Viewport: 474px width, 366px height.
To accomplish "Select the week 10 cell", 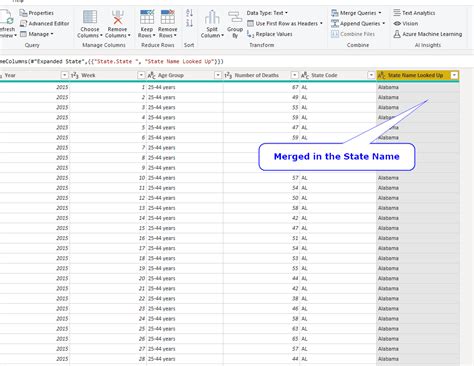I will click(x=108, y=178).
